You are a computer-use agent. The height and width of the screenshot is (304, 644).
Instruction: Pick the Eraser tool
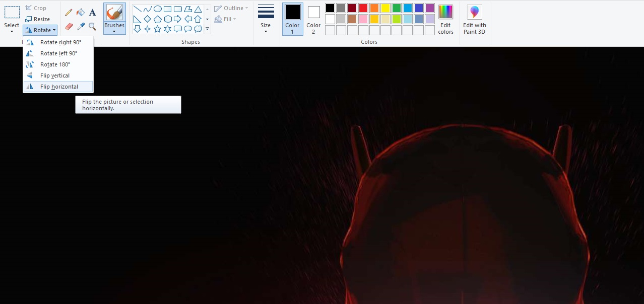click(x=69, y=26)
